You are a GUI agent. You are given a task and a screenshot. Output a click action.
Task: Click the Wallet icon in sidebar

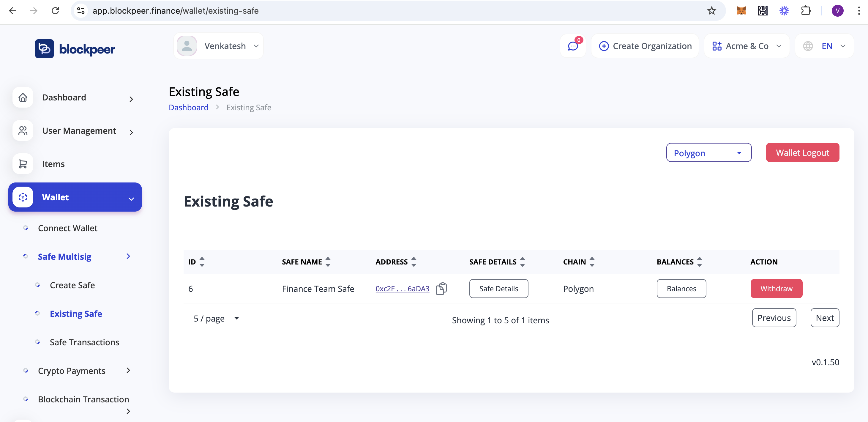23,197
